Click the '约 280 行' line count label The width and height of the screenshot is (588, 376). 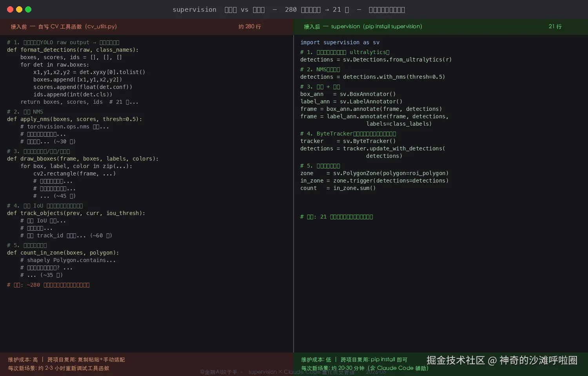point(250,27)
